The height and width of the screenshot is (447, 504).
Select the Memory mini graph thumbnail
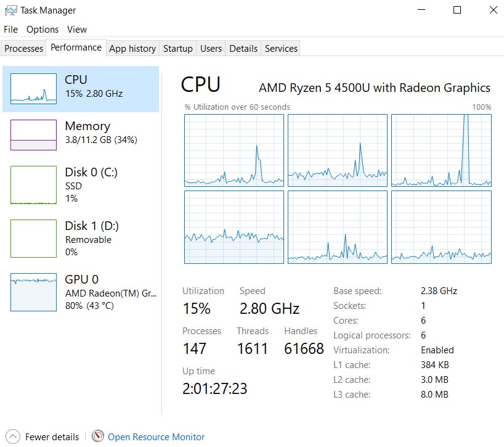[33, 135]
